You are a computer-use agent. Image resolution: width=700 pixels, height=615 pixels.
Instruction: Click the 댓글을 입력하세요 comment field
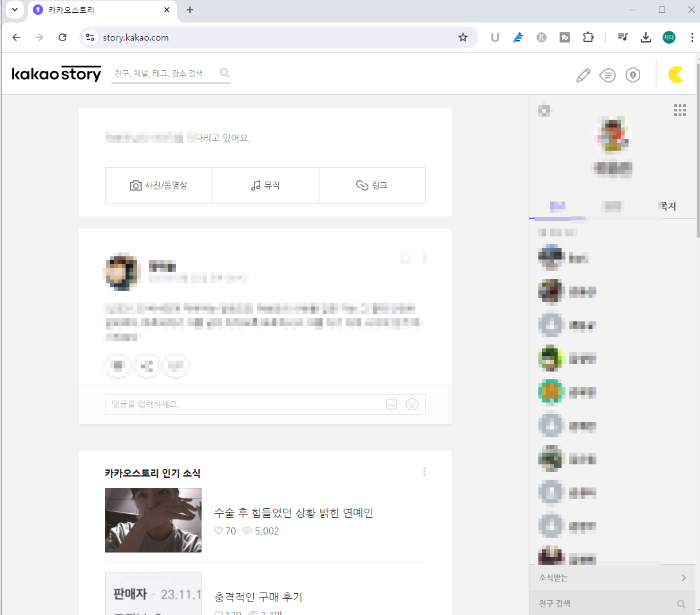[245, 404]
